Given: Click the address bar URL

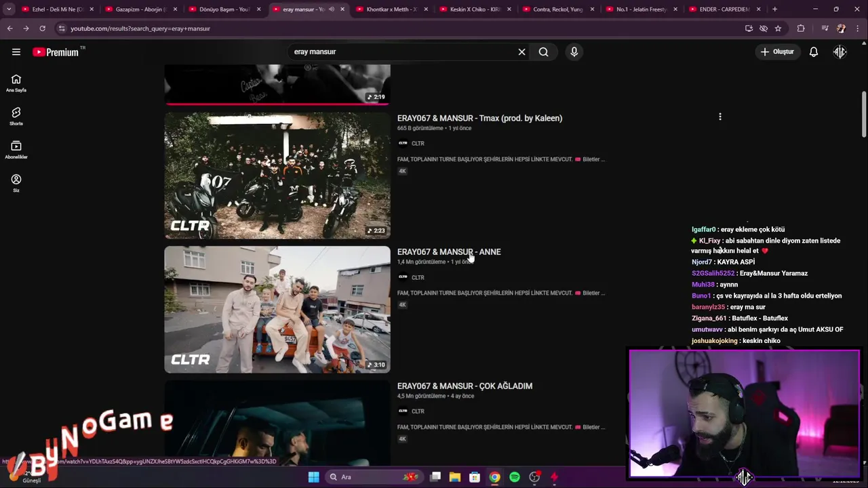Looking at the screenshot, I should 140,28.
